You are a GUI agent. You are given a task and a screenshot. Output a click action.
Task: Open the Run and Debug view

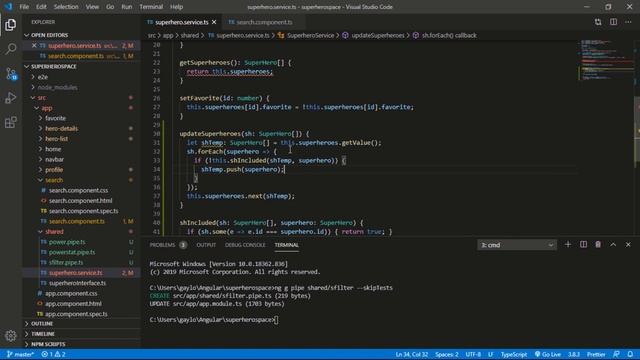click(11, 98)
